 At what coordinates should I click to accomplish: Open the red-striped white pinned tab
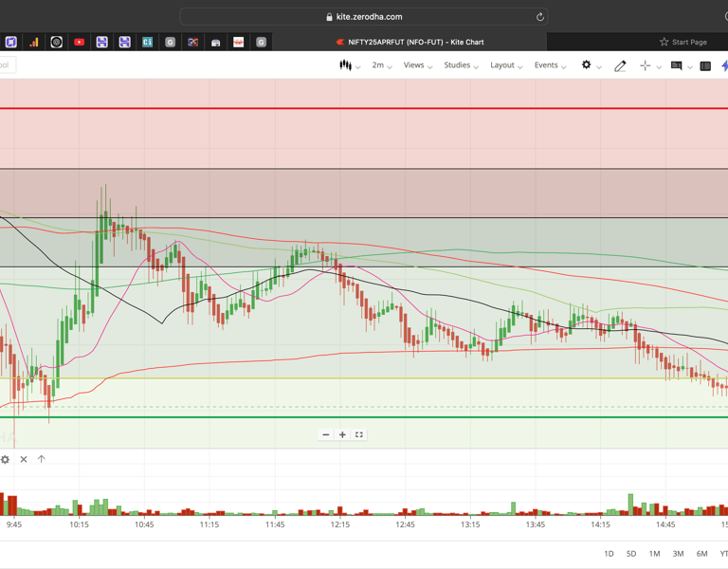pos(238,43)
